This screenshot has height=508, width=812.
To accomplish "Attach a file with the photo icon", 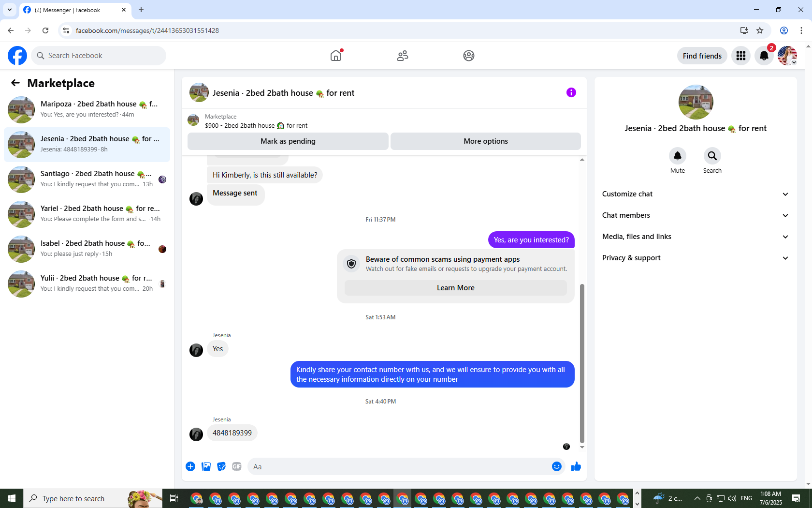I will [x=206, y=466].
